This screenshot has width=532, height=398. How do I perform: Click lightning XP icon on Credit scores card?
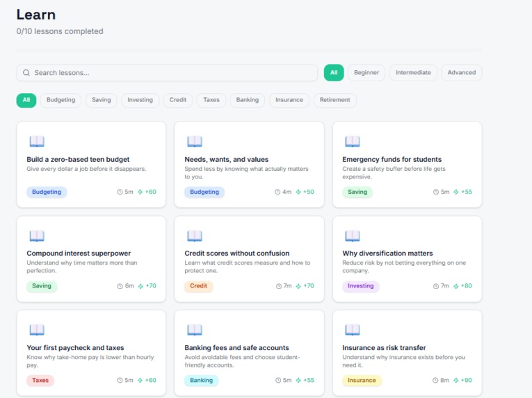(x=298, y=286)
